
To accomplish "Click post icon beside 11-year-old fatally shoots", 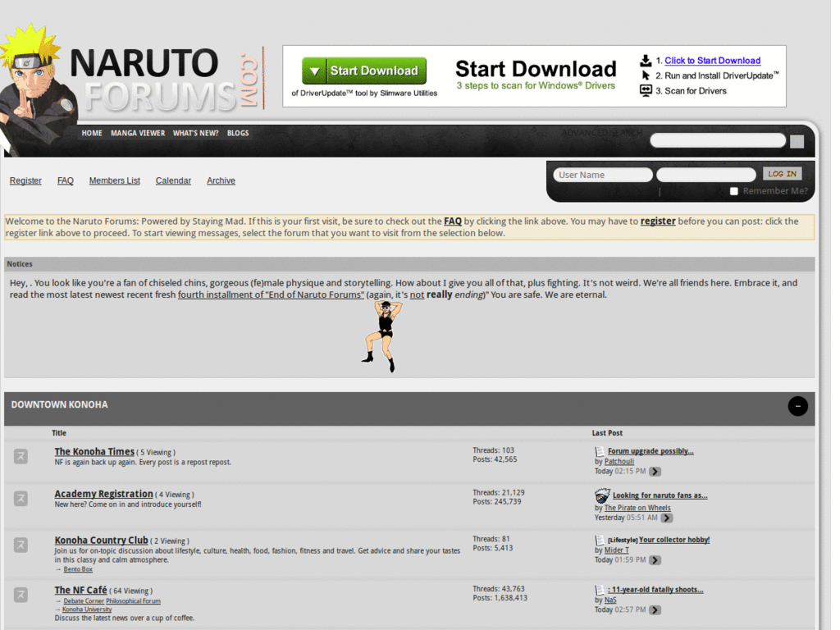I will tap(600, 590).
